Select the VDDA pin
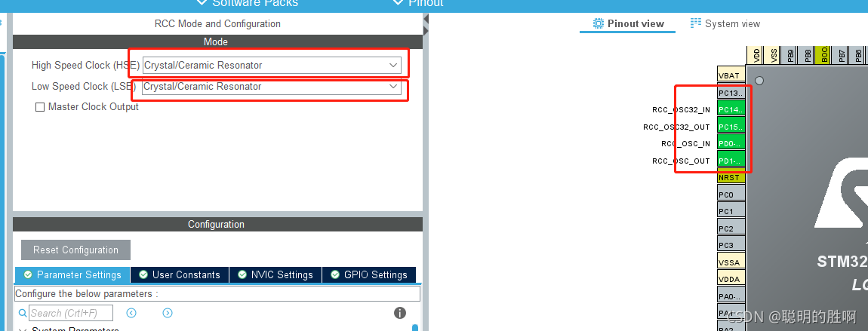Image resolution: width=868 pixels, height=331 pixels. tap(731, 279)
